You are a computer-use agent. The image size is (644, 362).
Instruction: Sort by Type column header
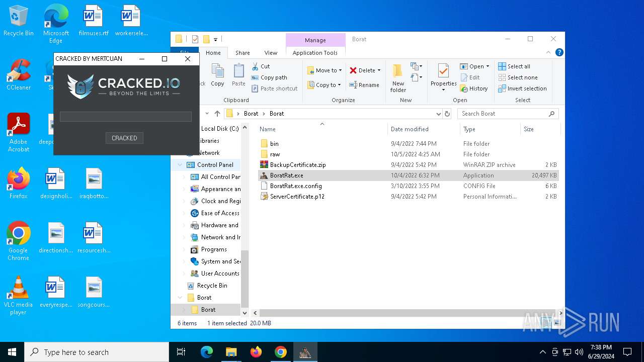[490, 129]
